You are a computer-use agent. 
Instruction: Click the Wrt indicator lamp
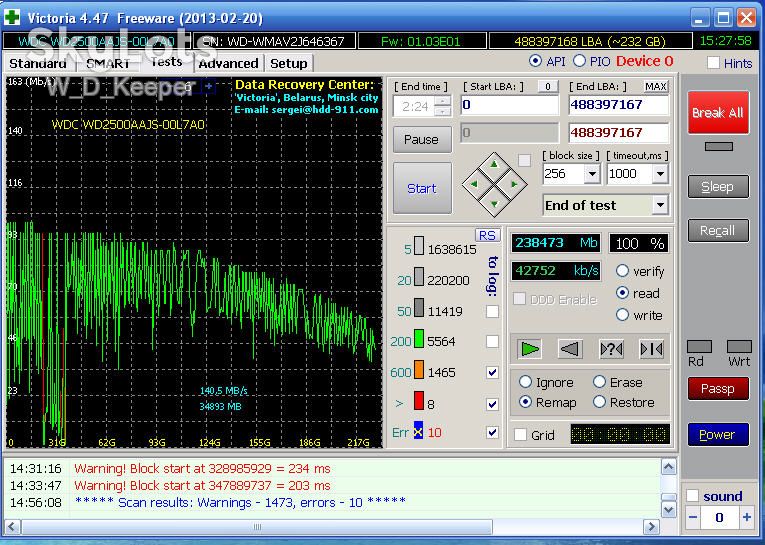(x=739, y=346)
